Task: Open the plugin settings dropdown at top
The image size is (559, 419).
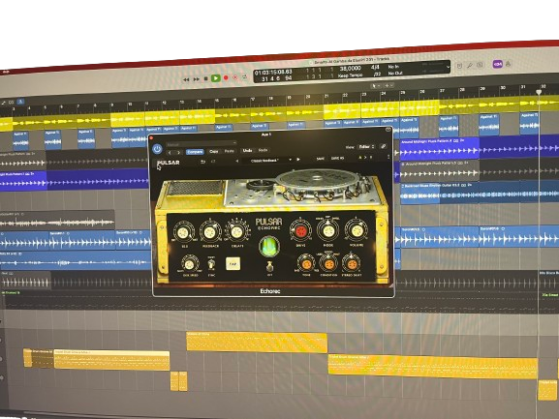Action: pyautogui.click(x=201, y=144)
